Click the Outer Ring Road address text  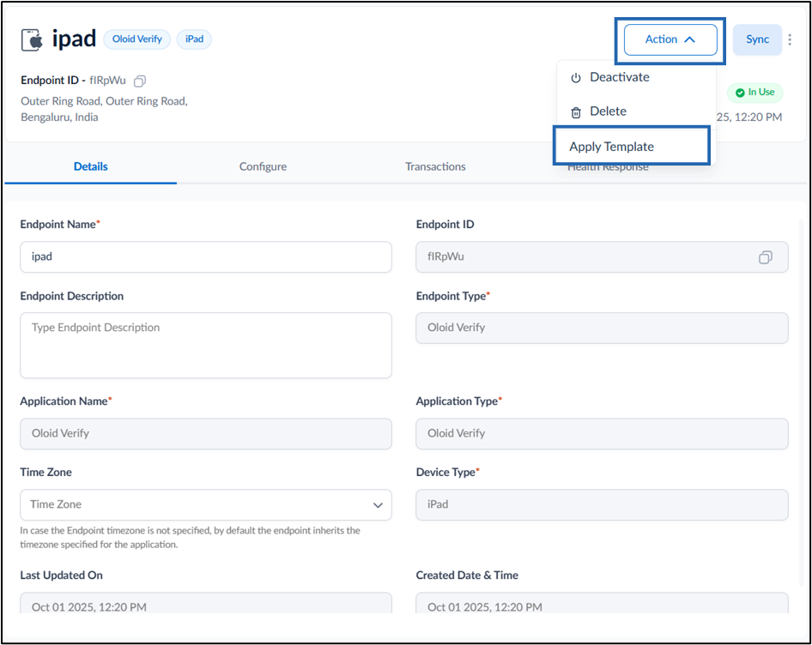(x=104, y=109)
